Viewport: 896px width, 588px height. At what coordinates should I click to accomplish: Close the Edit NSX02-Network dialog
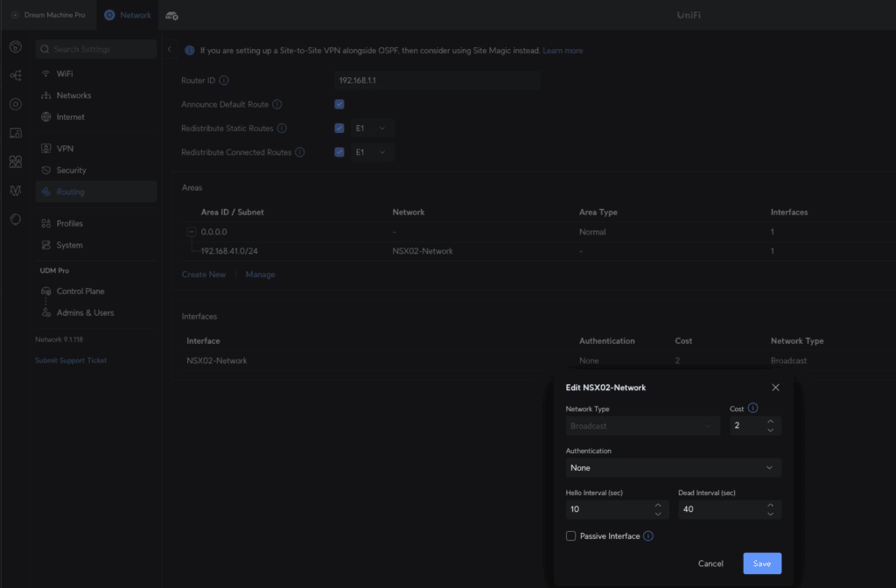pyautogui.click(x=775, y=387)
